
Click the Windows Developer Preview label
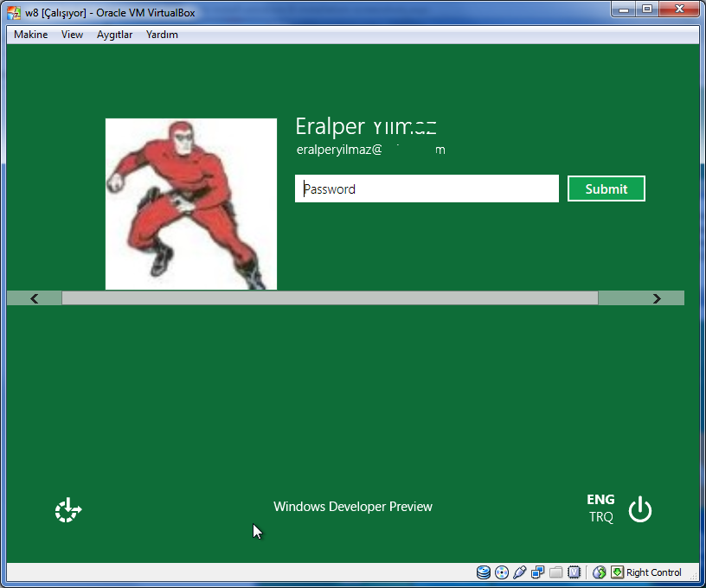[353, 507]
